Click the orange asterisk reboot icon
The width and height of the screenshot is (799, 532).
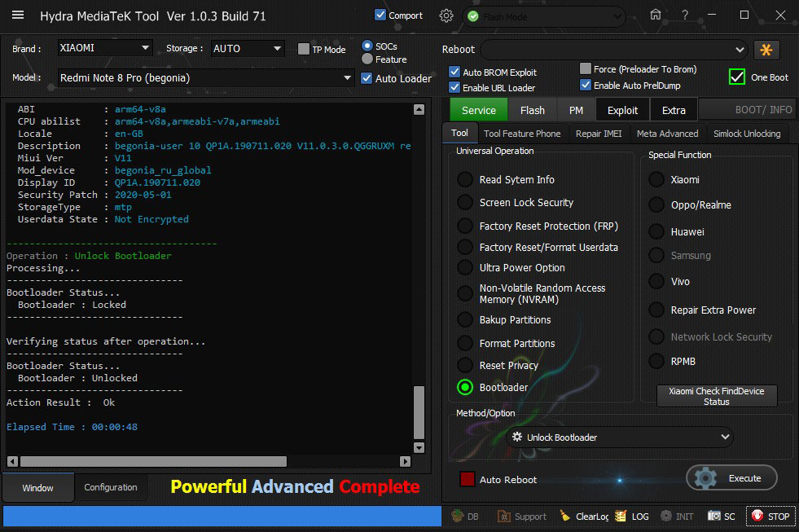[x=766, y=50]
